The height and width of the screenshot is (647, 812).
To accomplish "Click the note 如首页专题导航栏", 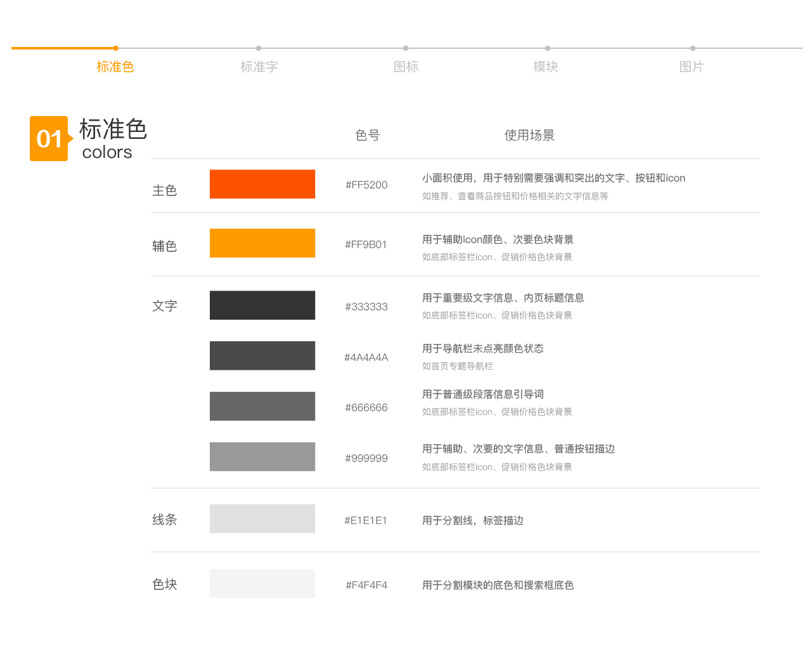I will pyautogui.click(x=458, y=366).
